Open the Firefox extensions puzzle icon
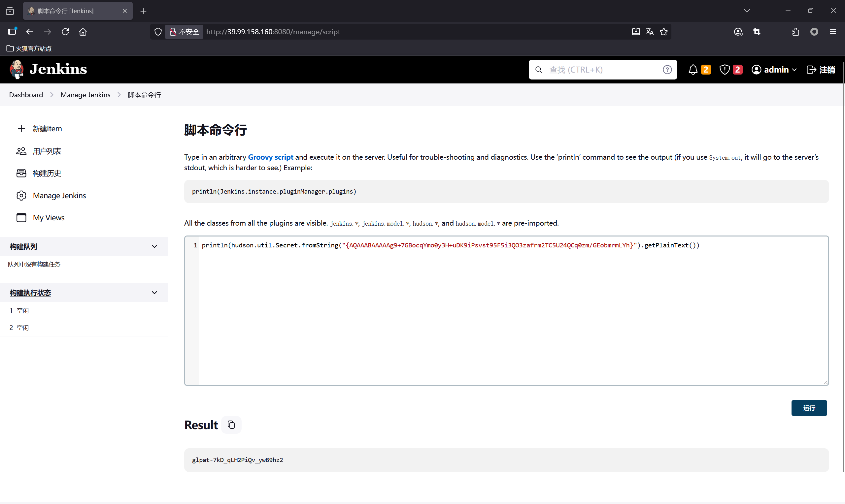Screen dimensions: 845x504 795,32
